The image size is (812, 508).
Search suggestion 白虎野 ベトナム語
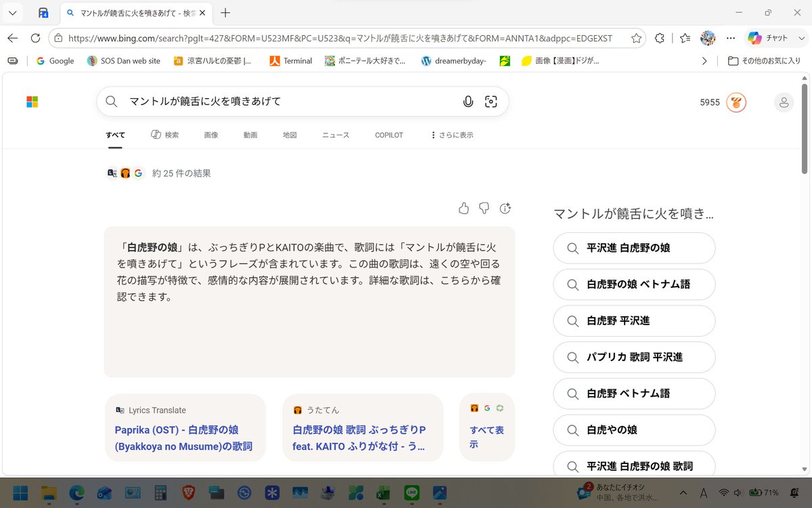tap(634, 394)
